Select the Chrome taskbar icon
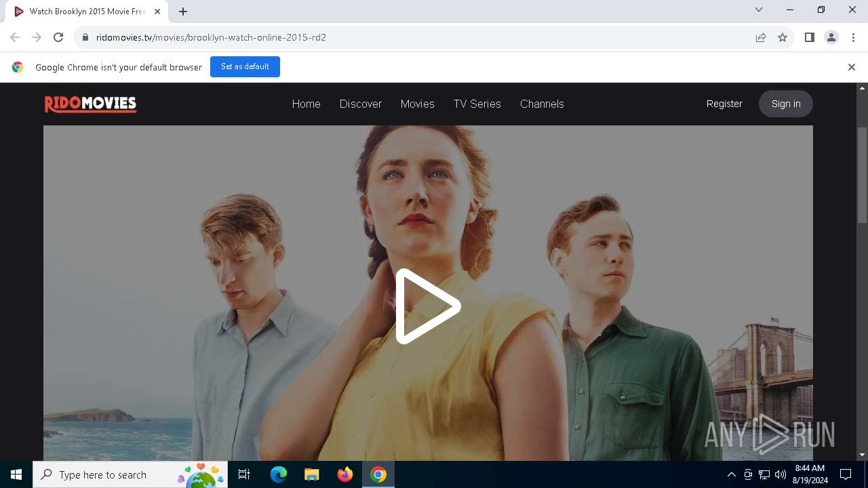The width and height of the screenshot is (868, 488). tap(378, 474)
